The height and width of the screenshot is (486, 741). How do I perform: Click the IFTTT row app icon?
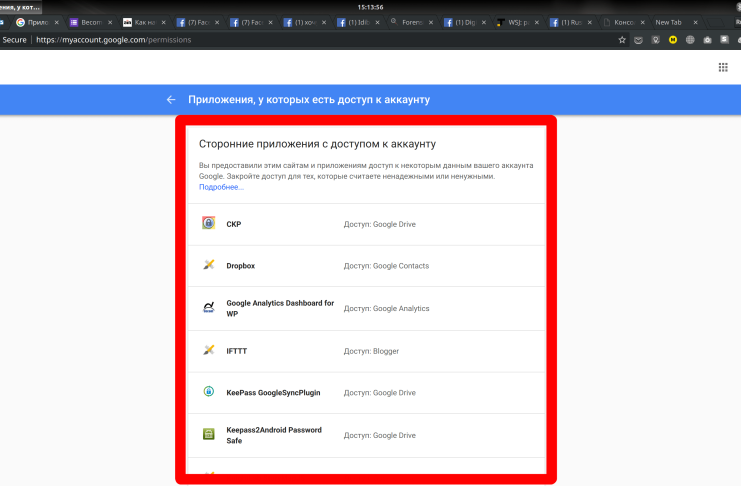(208, 350)
